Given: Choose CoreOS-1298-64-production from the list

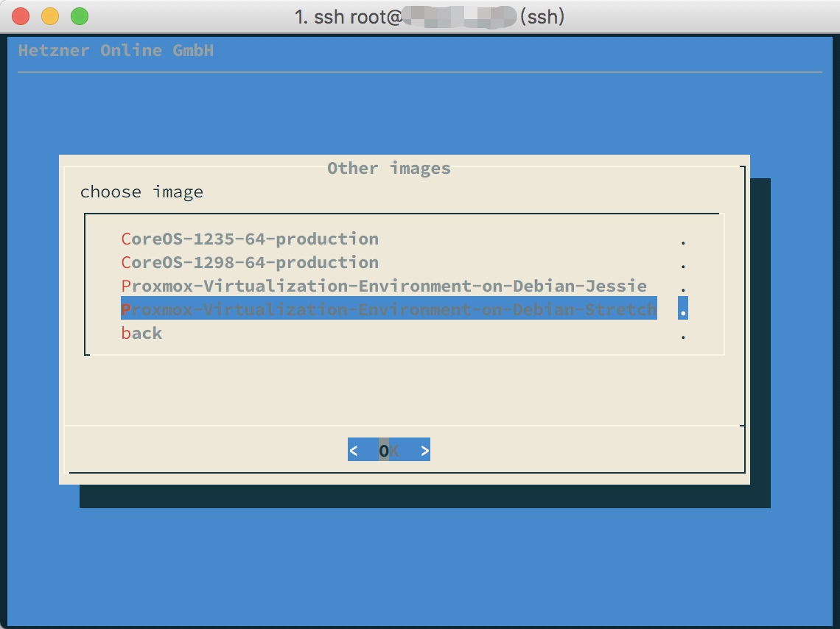Looking at the screenshot, I should (x=250, y=262).
